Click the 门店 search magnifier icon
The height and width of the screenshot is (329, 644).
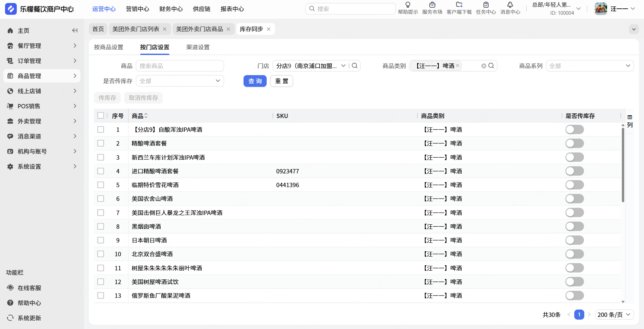355,66
